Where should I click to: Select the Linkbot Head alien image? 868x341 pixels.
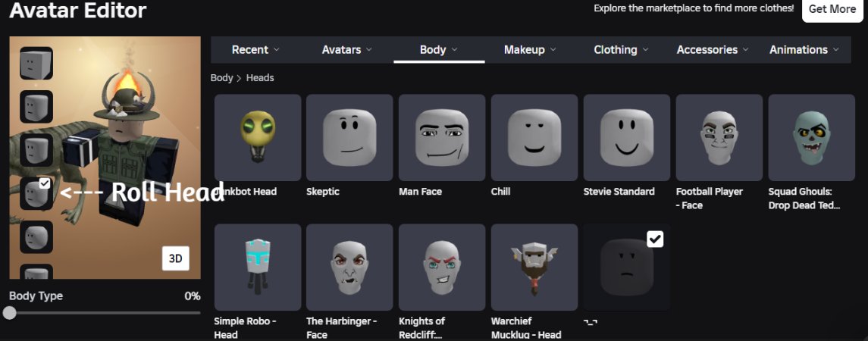(258, 138)
